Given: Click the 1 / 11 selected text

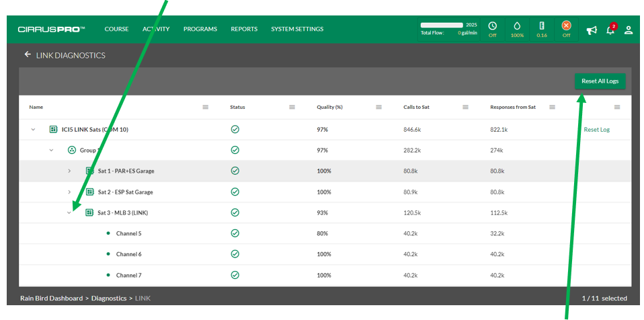Looking at the screenshot, I should [604, 298].
